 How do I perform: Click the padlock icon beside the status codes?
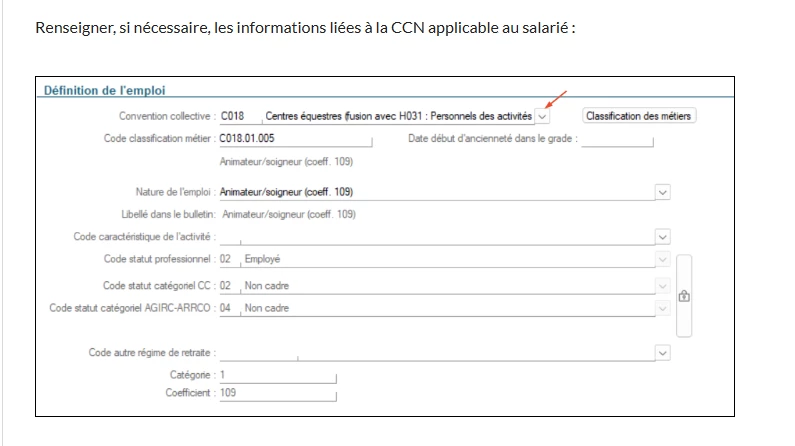pyautogui.click(x=685, y=296)
